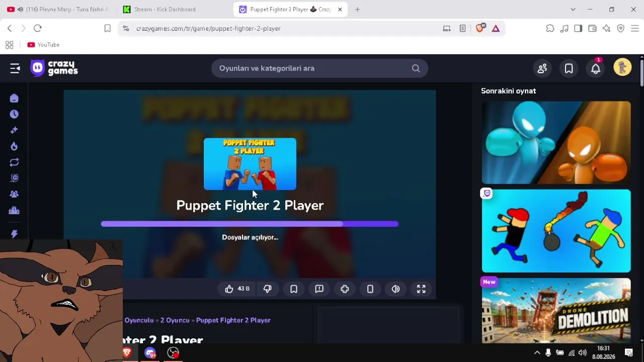Screen dimensions: 644x362
Task: Reload the current page
Action: pyautogui.click(x=38, y=29)
